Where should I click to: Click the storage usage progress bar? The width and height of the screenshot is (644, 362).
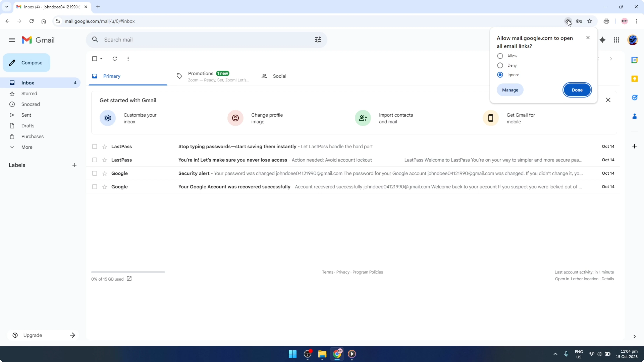(128, 272)
